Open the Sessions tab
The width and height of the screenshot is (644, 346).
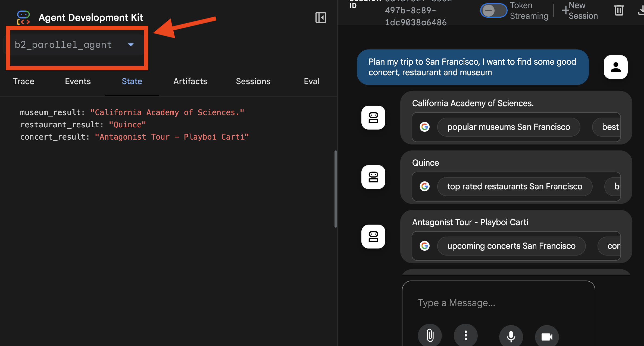pos(253,81)
